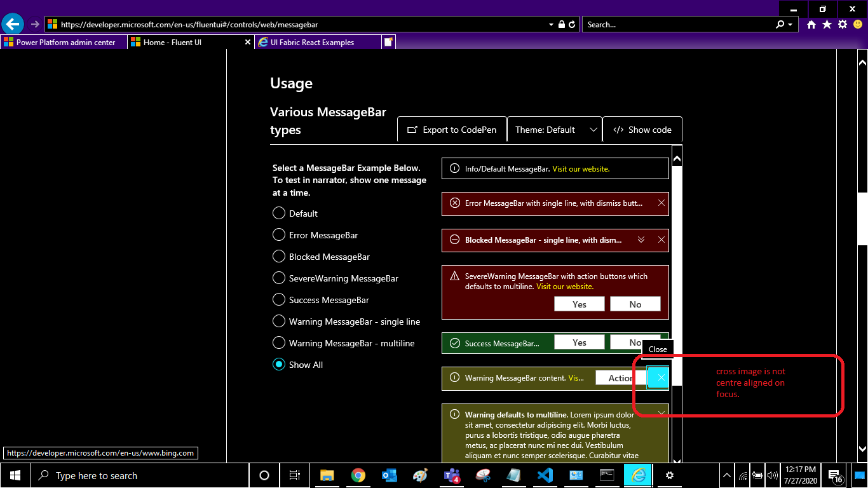The image size is (868, 488).
Task: Open a new tab with the new-tab button
Action: coord(388,42)
